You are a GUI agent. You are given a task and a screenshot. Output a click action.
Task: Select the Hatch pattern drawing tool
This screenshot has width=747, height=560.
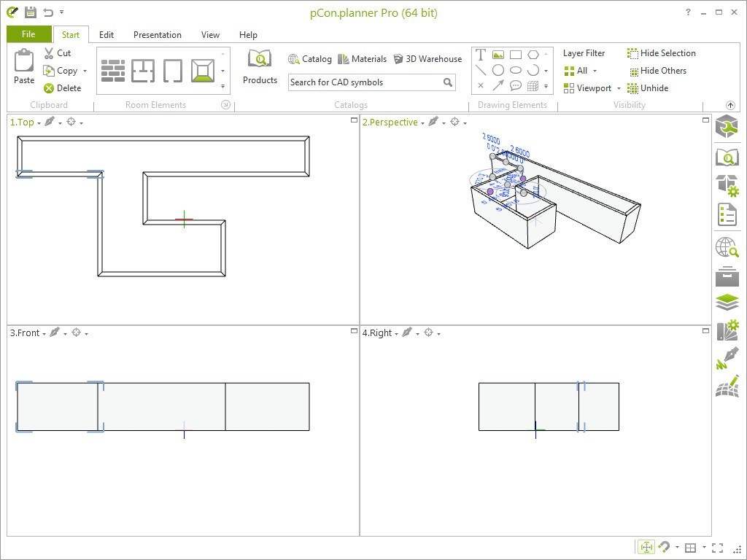point(533,86)
